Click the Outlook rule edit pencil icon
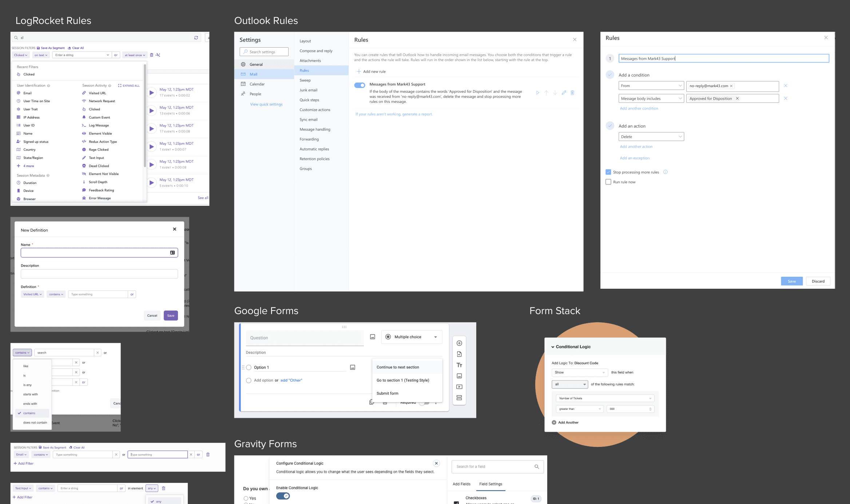The width and height of the screenshot is (850, 504). [564, 93]
